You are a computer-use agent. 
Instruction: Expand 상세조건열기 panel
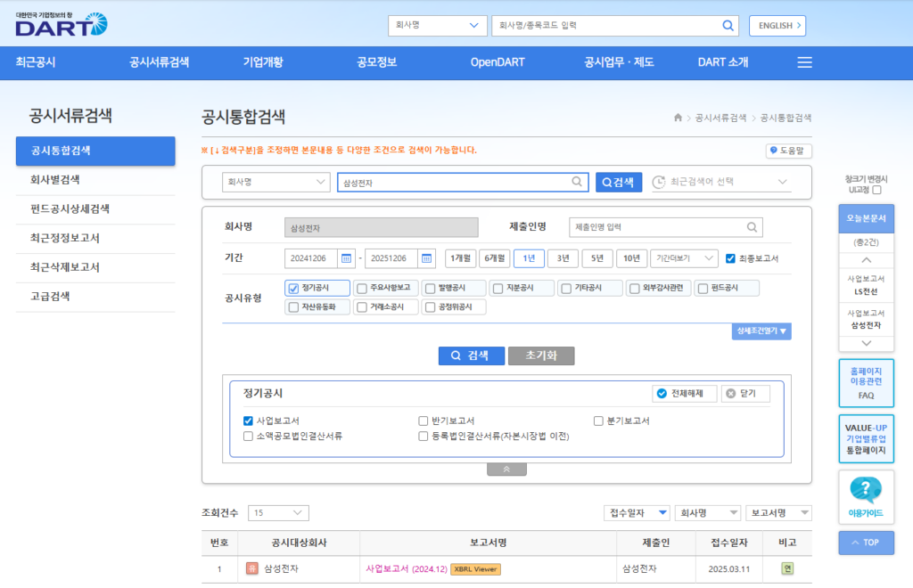761,331
